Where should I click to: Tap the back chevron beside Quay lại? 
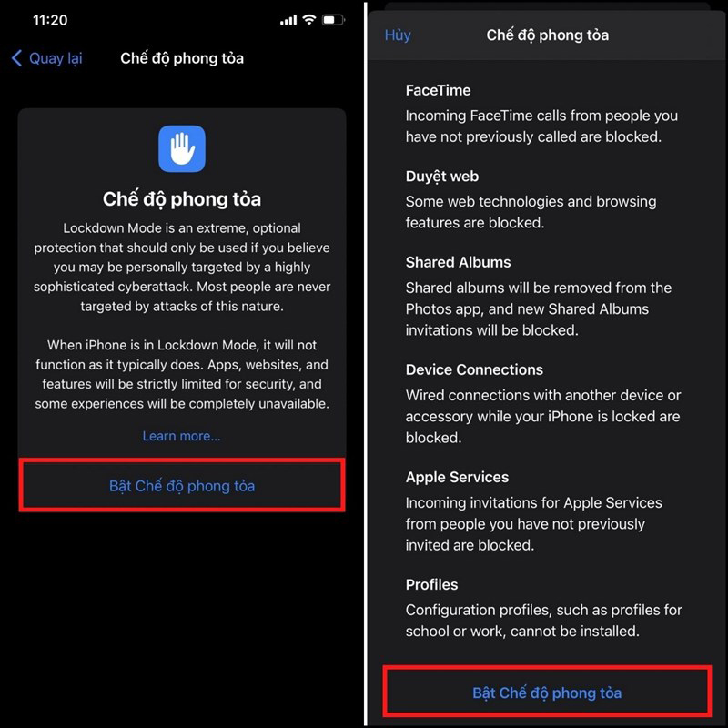pos(16,58)
